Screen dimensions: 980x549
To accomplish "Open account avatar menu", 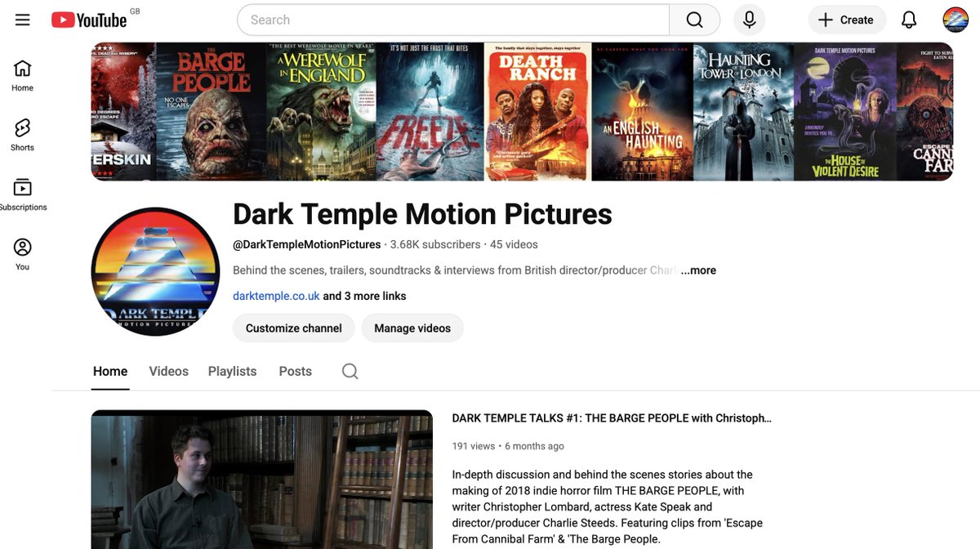I will coord(955,20).
